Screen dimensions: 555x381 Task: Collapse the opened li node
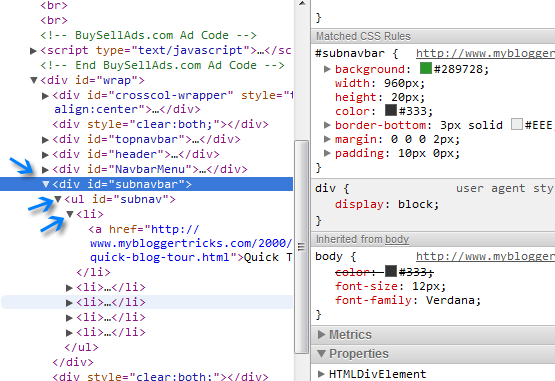[x=70, y=214]
